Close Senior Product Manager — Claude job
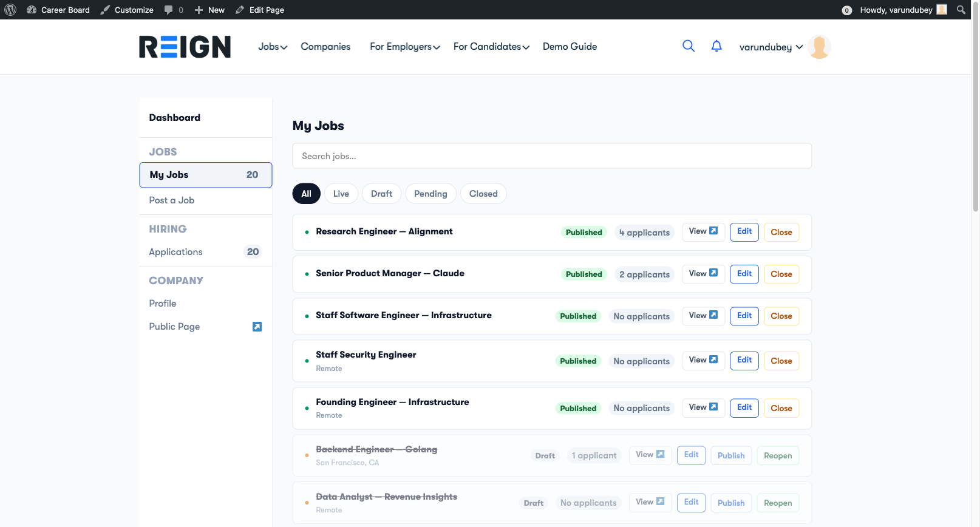980x527 pixels. point(781,274)
